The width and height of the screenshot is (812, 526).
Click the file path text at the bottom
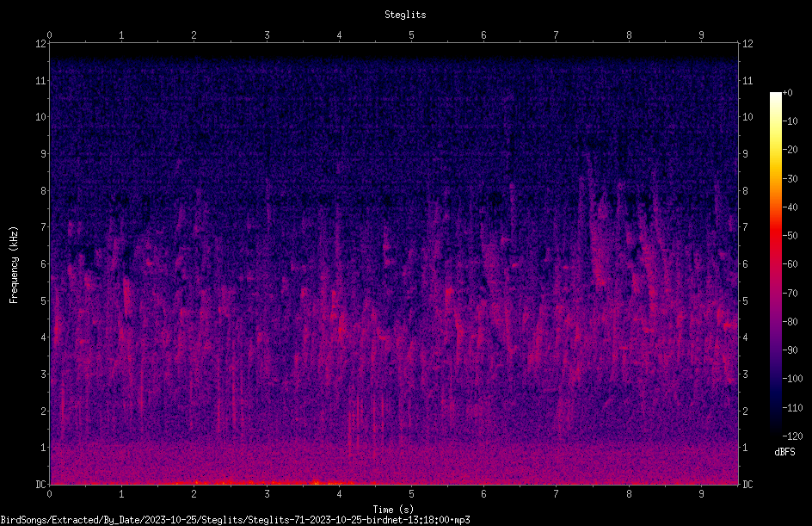tap(235, 520)
